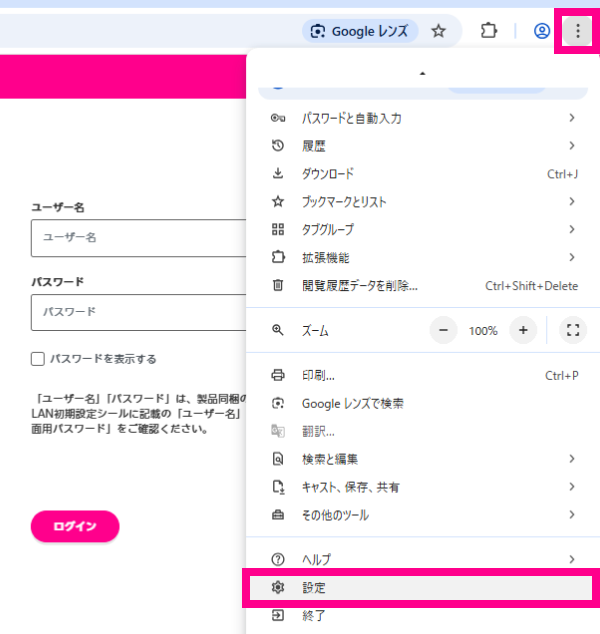
Task: Zoom out with the minus button
Action: coord(444,330)
